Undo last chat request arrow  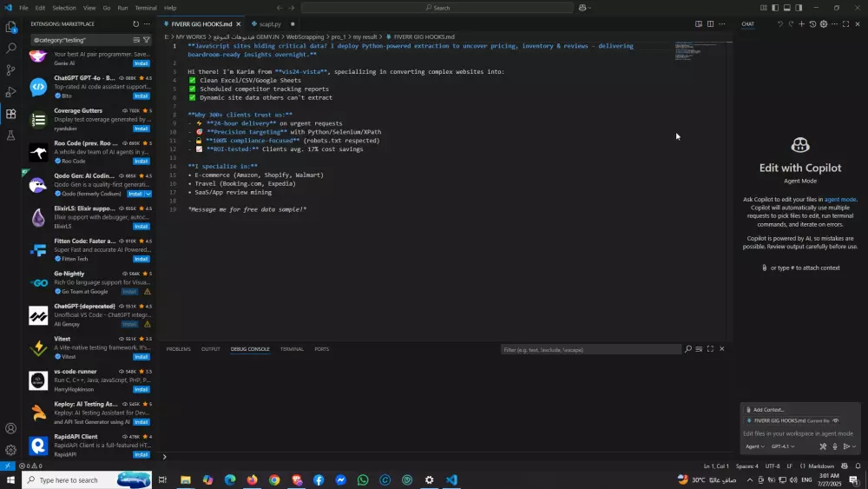coord(780,23)
